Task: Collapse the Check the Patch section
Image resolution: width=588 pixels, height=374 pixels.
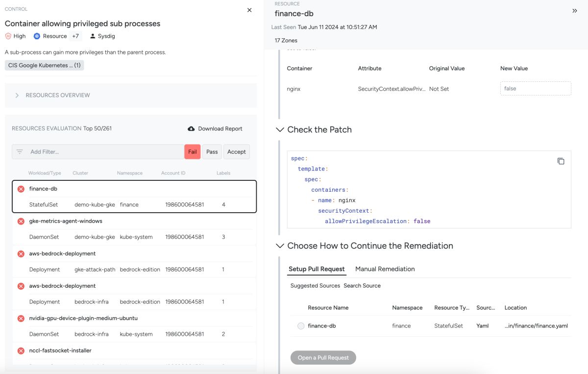Action: [280, 130]
